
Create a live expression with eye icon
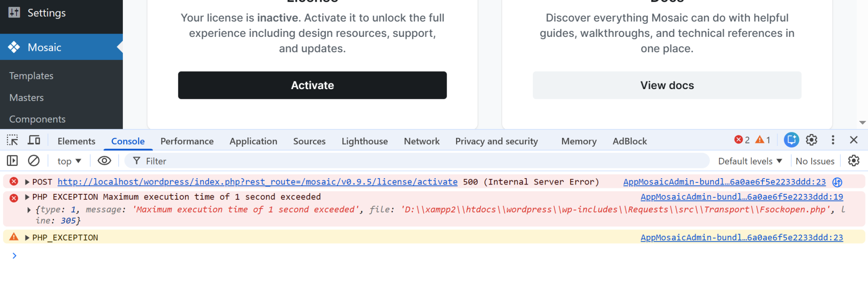click(104, 161)
